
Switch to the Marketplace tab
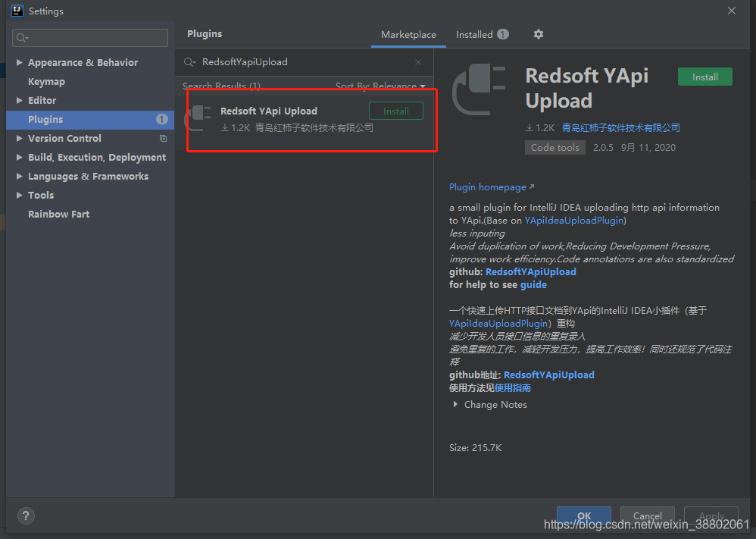pyautogui.click(x=408, y=35)
